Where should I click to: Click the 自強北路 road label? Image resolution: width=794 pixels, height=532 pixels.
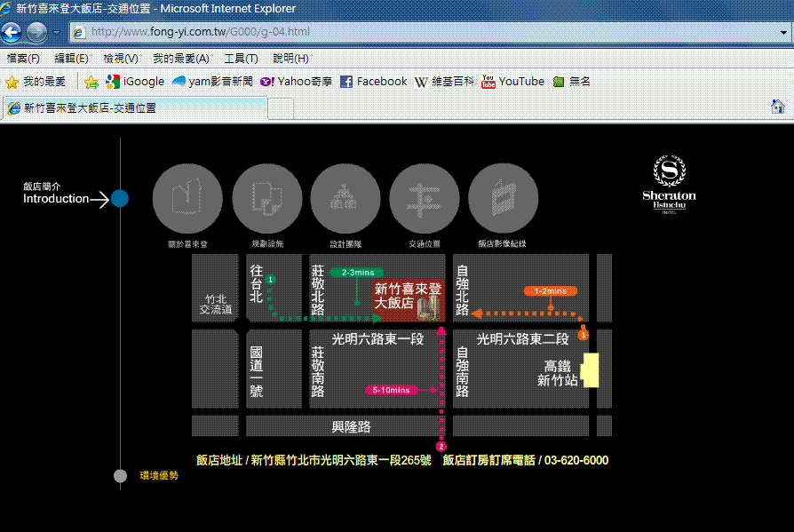tap(463, 290)
